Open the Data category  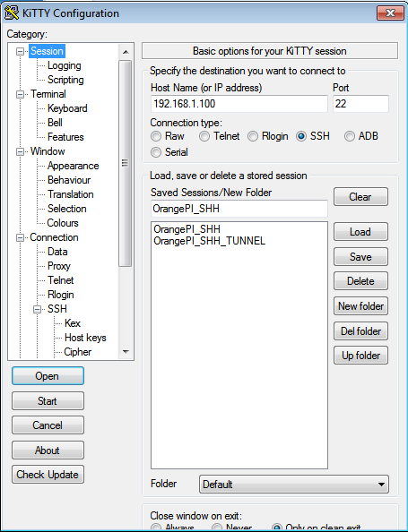coord(57,252)
